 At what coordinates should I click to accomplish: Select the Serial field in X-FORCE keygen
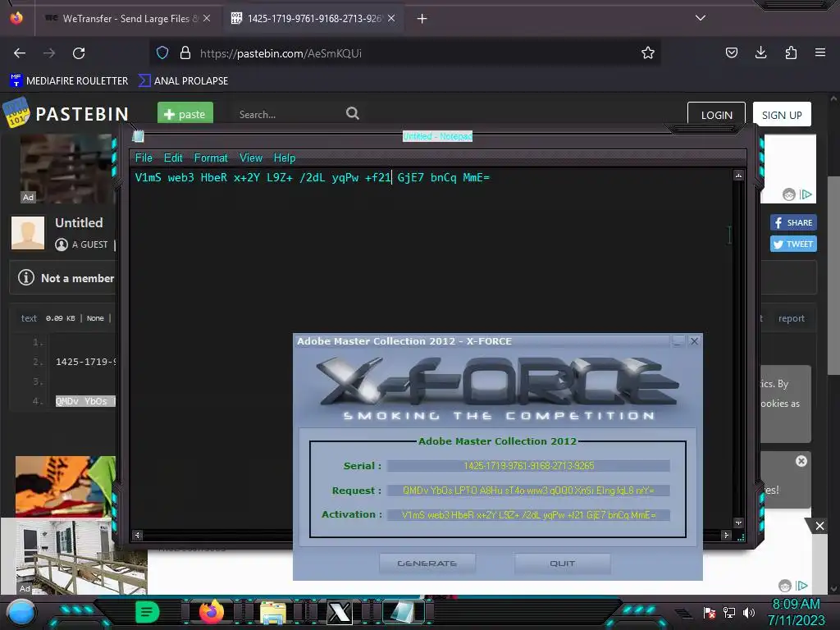[x=528, y=466]
